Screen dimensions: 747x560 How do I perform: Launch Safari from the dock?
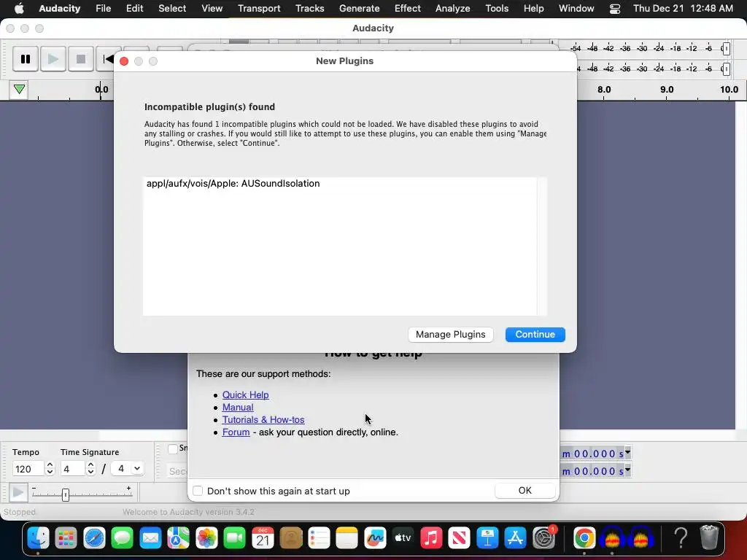click(94, 539)
